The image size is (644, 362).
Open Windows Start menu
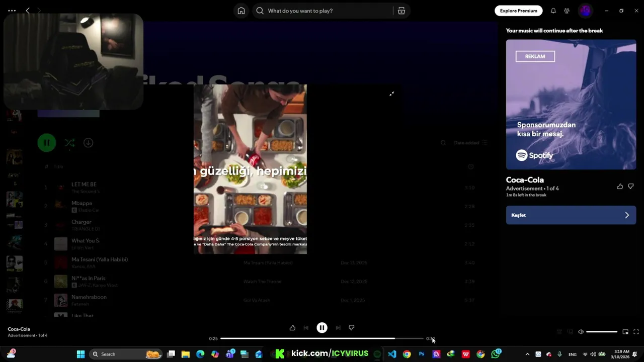(80, 354)
